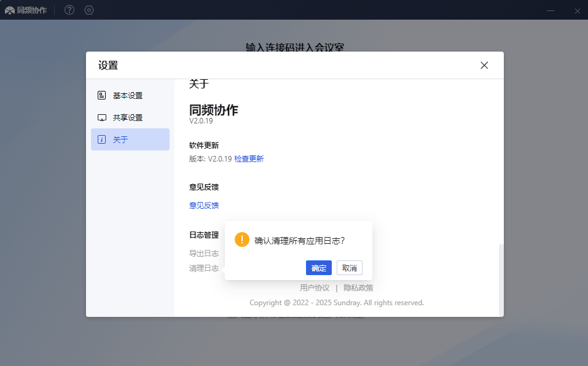This screenshot has height=366, width=588.
Task: Click the 检查更新 link
Action: [249, 159]
